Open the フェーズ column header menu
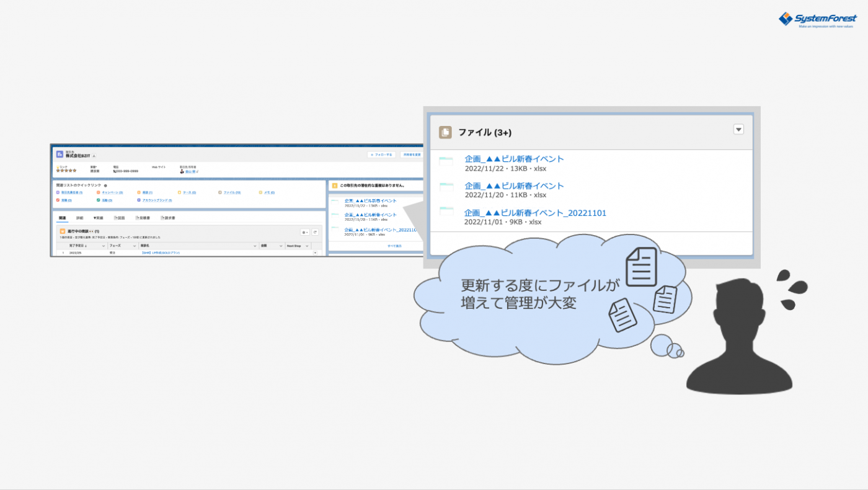 (x=135, y=246)
